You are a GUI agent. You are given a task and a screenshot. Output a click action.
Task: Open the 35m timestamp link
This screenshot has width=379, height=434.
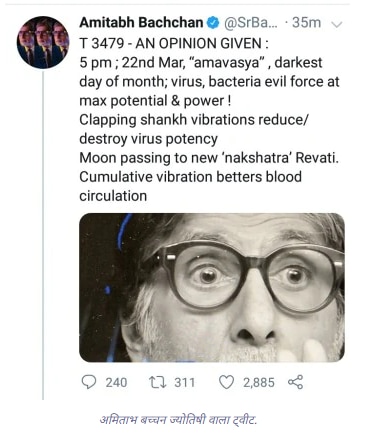click(x=306, y=23)
